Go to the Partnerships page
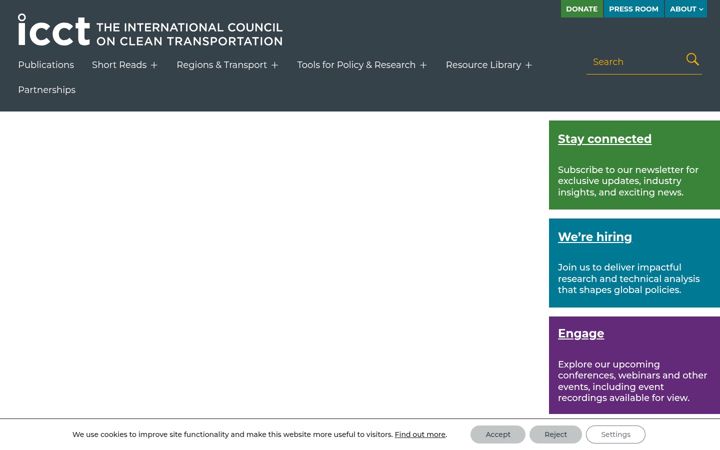 (x=47, y=90)
